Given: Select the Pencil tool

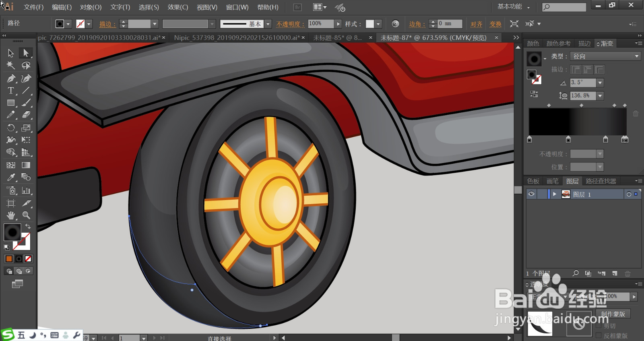Looking at the screenshot, I should coord(11,115).
